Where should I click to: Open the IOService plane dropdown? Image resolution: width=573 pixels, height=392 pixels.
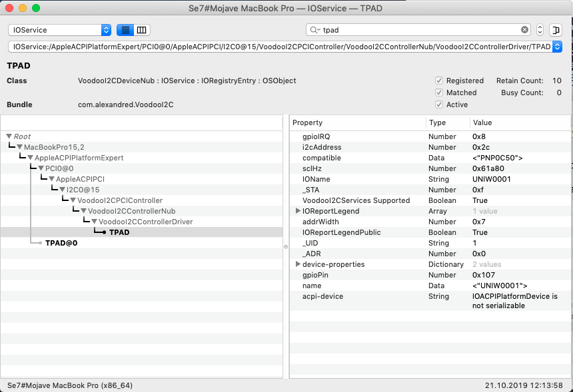(59, 30)
